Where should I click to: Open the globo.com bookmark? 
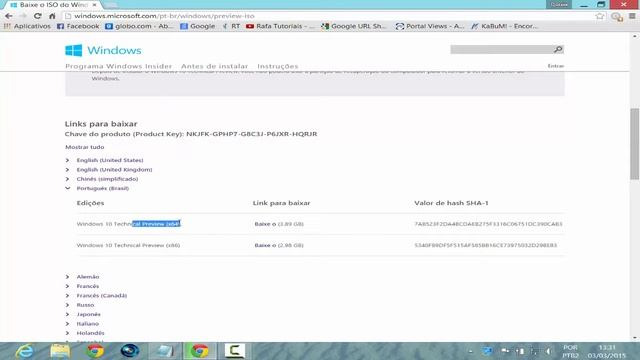(x=139, y=26)
